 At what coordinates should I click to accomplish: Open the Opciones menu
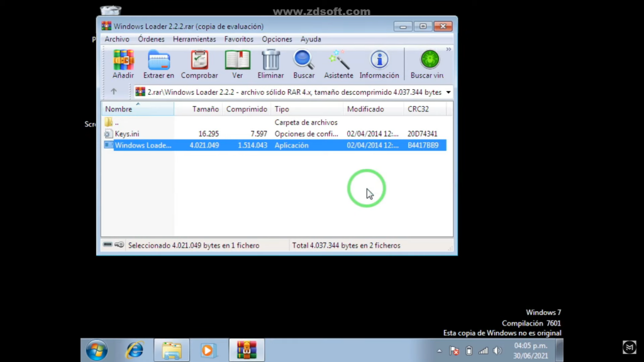[277, 39]
